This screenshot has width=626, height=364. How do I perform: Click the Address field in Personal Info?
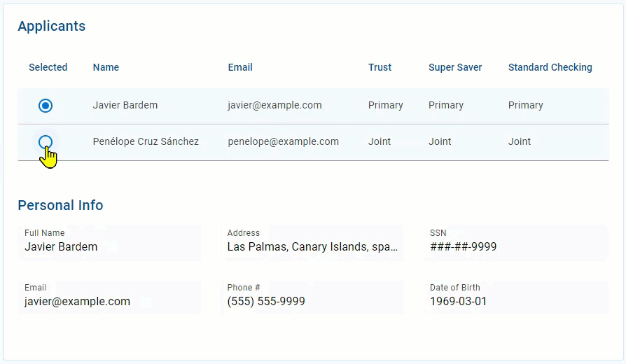pos(312,243)
